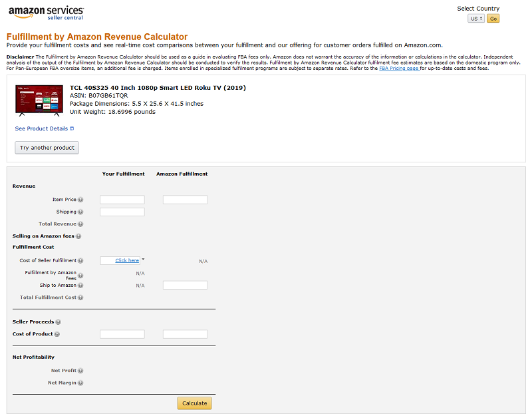The height and width of the screenshot is (414, 532).
Task: Click help icon beside Total Fulfillment Cost
Action: tap(80, 298)
